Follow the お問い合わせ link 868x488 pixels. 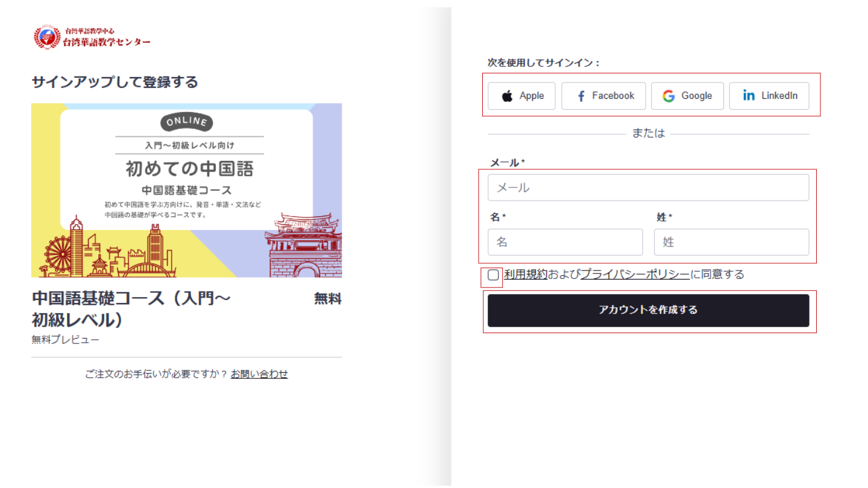click(x=259, y=374)
